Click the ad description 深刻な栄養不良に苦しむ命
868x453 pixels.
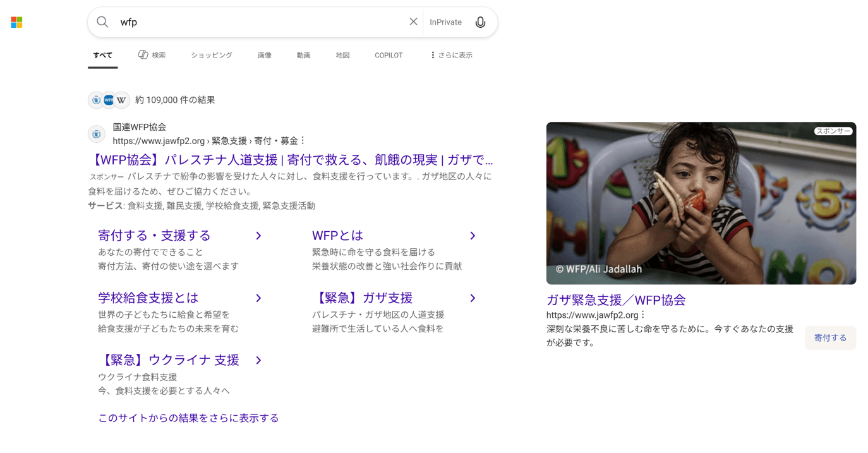(x=670, y=335)
